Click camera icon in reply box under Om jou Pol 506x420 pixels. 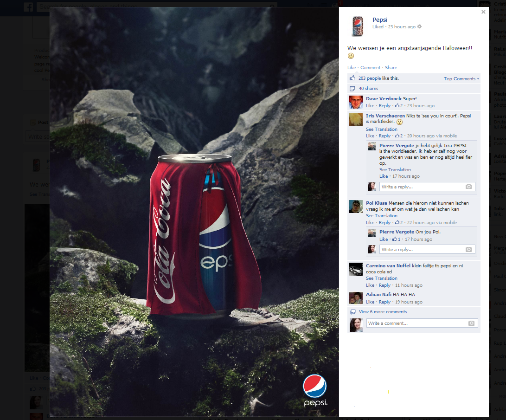point(468,250)
